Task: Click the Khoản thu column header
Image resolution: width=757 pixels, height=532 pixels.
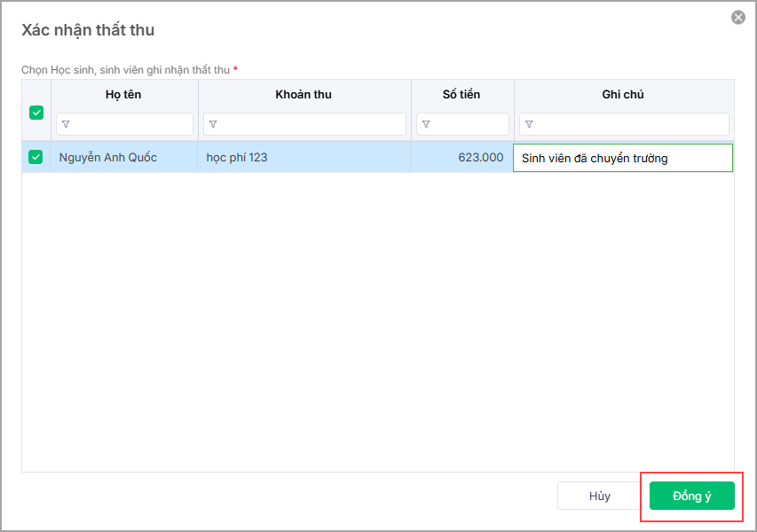Action: [304, 95]
